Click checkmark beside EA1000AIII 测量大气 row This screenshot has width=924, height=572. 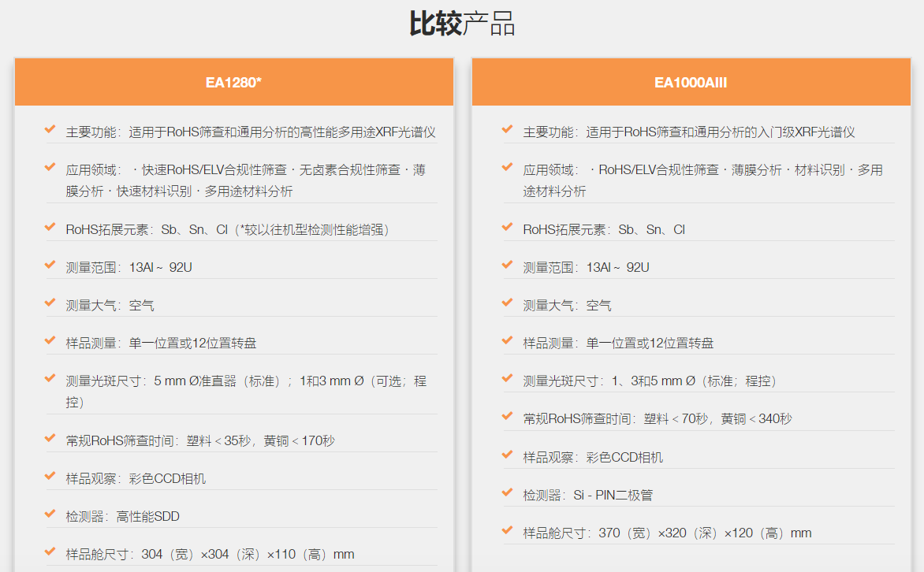508,303
